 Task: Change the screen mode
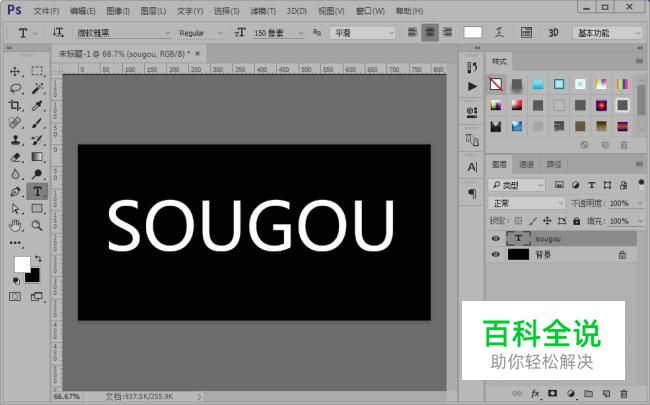(x=37, y=296)
